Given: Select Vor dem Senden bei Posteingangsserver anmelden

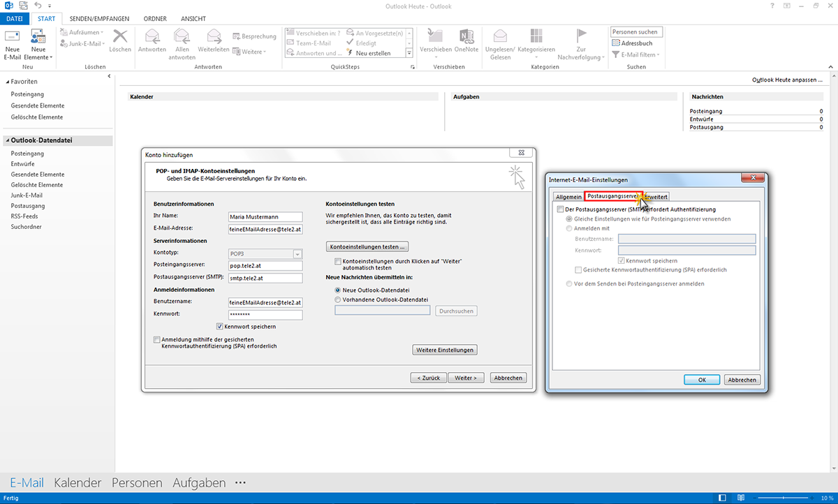Looking at the screenshot, I should click(x=568, y=283).
